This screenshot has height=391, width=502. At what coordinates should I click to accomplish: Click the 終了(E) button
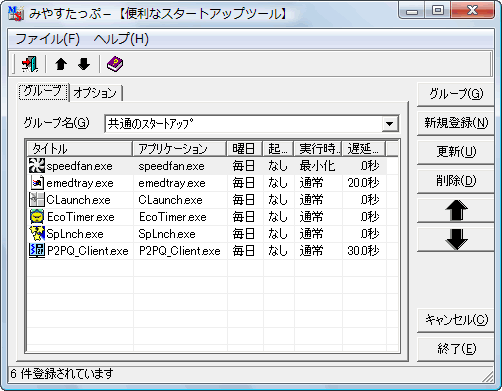point(455,349)
